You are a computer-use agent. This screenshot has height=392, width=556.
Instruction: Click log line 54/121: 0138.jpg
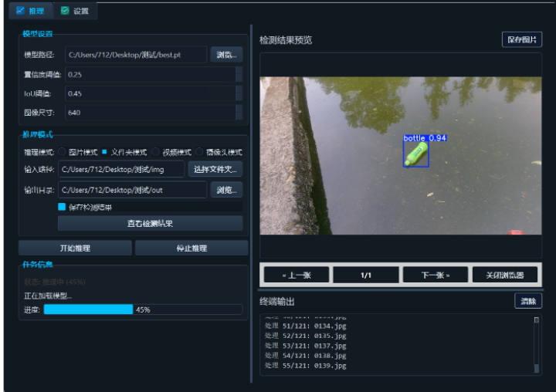coord(305,356)
